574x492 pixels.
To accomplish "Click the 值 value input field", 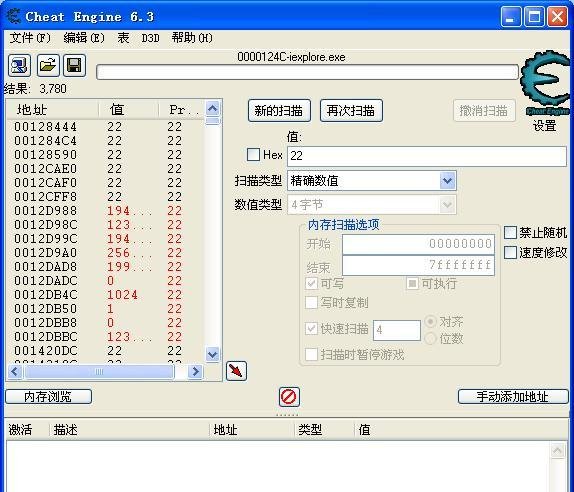I will tap(427, 156).
